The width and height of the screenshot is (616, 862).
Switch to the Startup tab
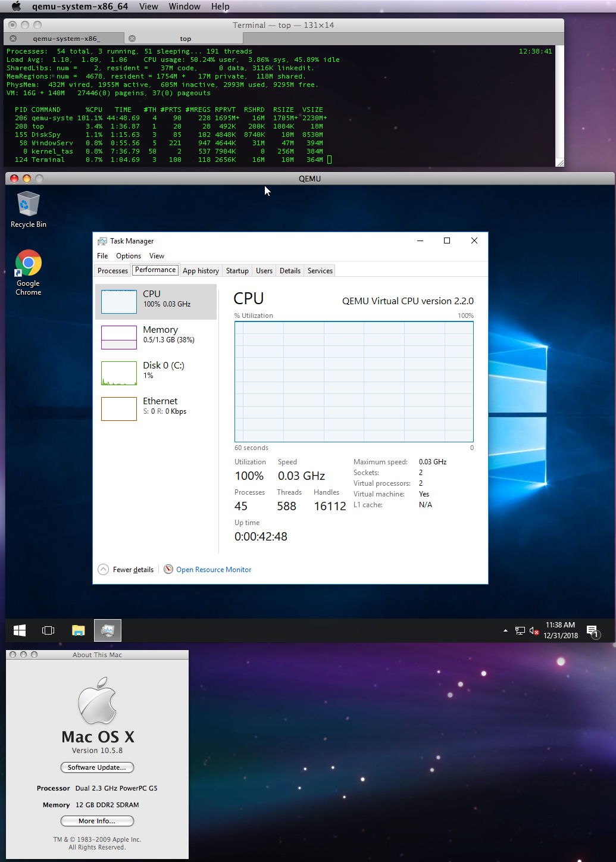click(x=237, y=271)
